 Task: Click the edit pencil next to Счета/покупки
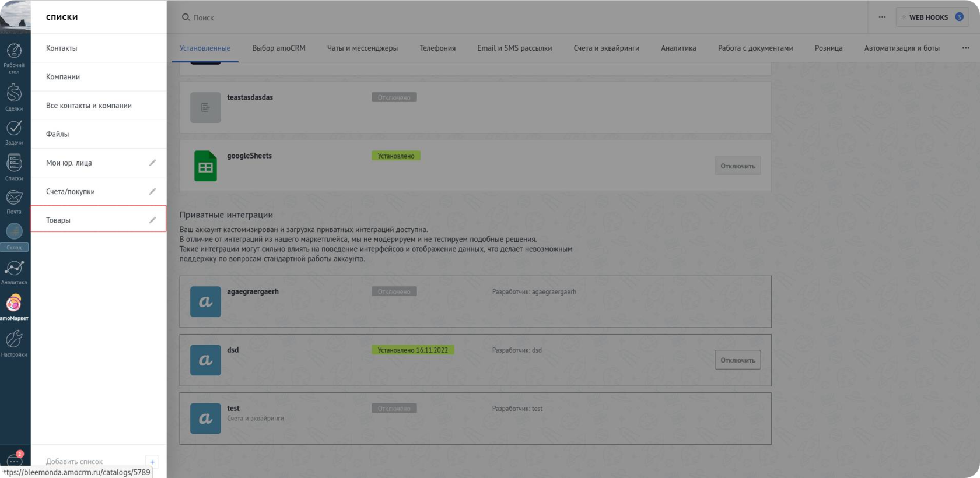[152, 191]
